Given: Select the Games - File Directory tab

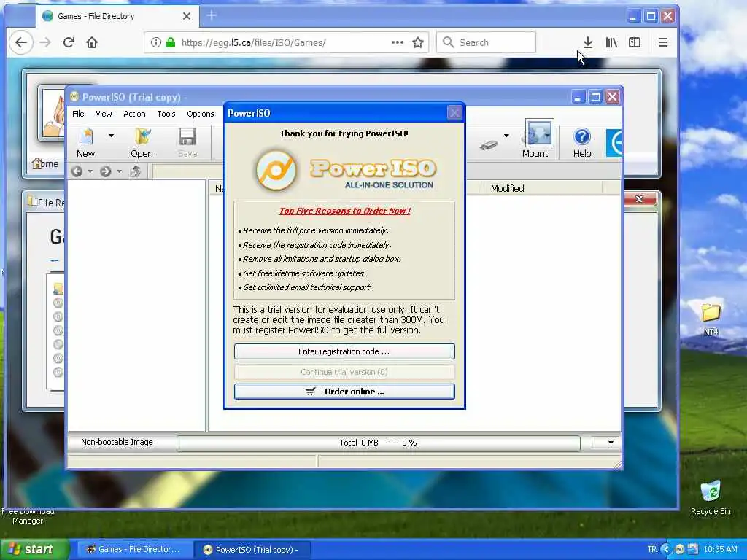Looking at the screenshot, I should (117, 16).
